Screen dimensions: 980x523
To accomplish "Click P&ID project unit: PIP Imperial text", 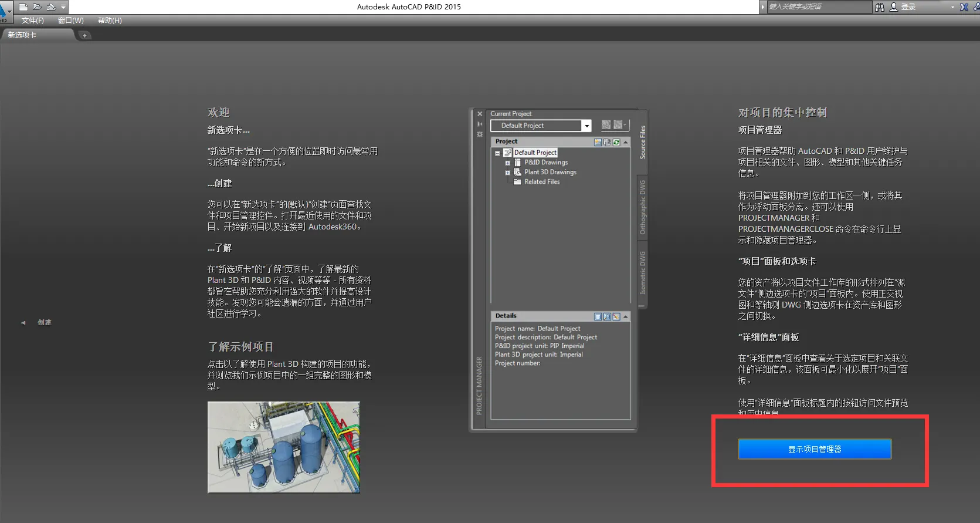I will click(540, 346).
